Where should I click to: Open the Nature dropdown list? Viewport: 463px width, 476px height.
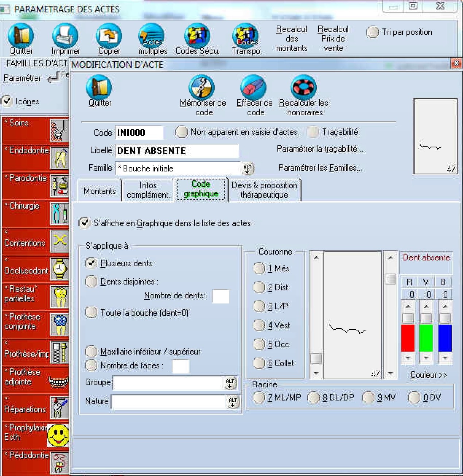[x=233, y=402]
